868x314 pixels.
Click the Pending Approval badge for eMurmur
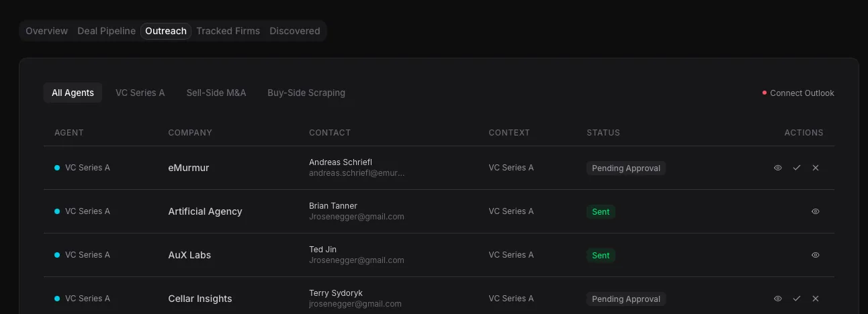click(x=626, y=168)
